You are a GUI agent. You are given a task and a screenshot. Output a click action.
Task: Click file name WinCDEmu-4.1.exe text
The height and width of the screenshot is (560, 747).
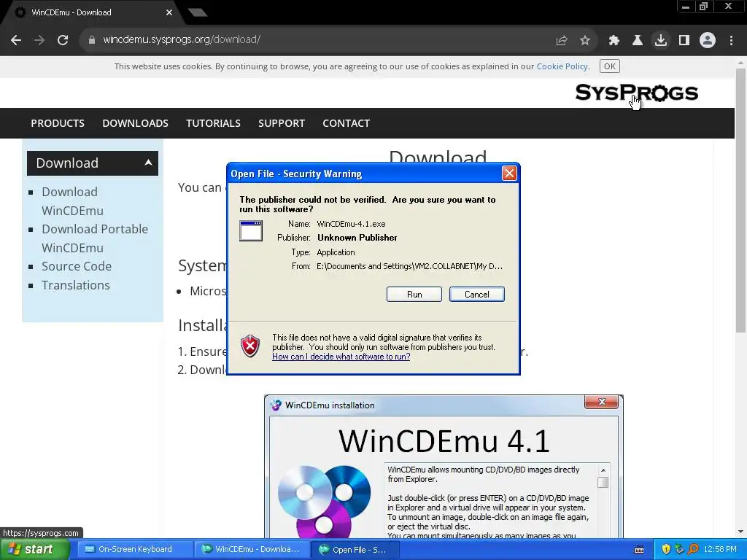[351, 224]
